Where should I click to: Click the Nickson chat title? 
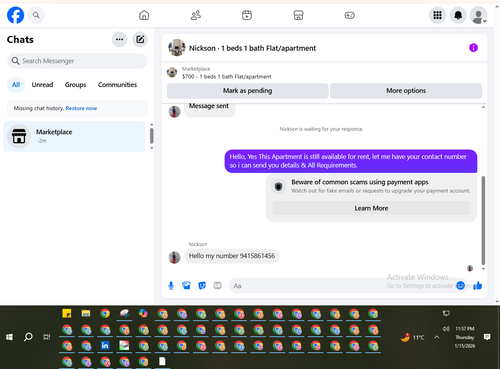(252, 48)
